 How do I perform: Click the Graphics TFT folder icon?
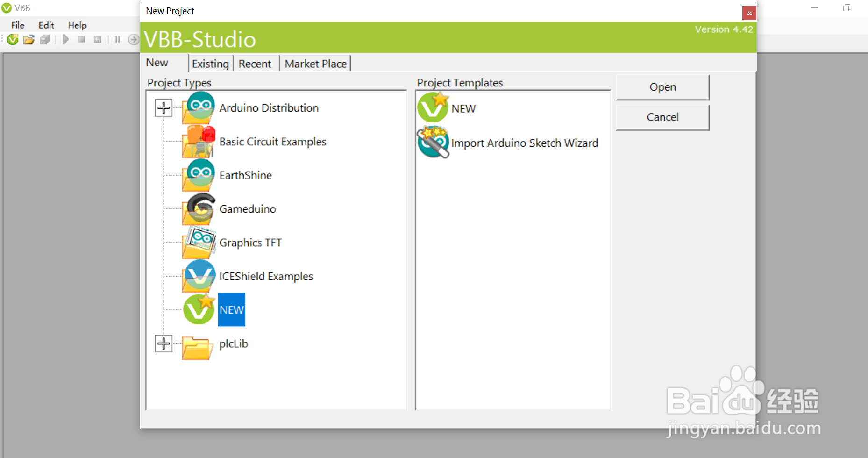tap(199, 243)
